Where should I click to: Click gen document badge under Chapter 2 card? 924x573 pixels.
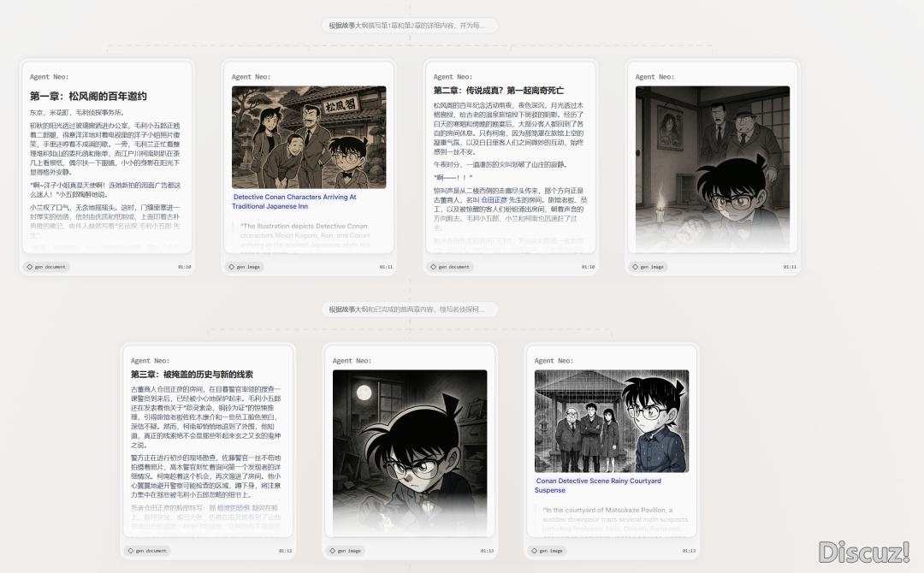tap(451, 267)
